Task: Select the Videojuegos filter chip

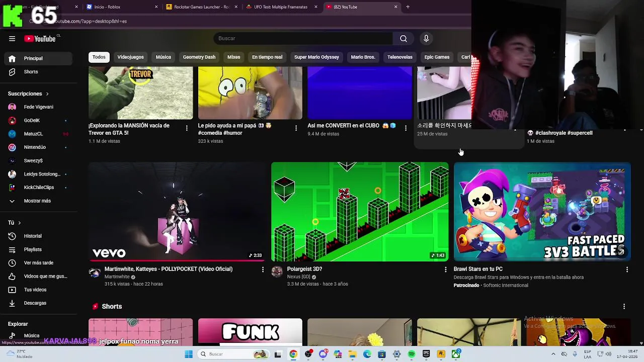Action: point(130,57)
